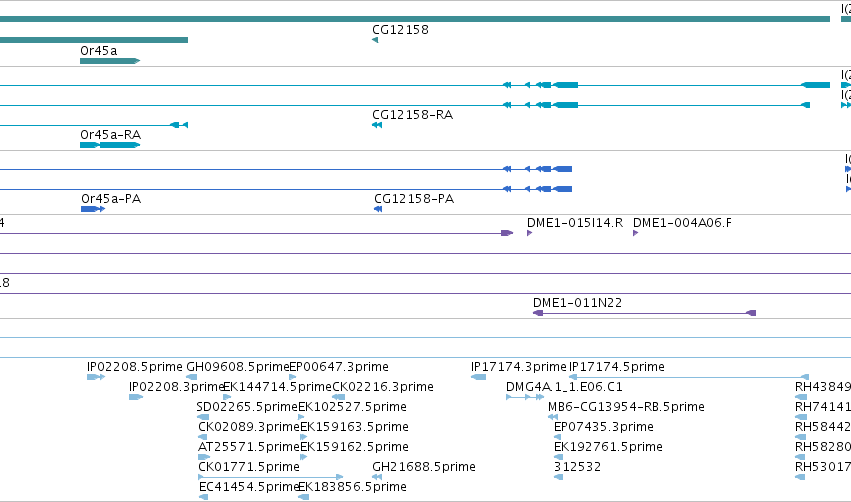
Task: Select the EK102527.5prime EST label
Action: [x=353, y=407]
